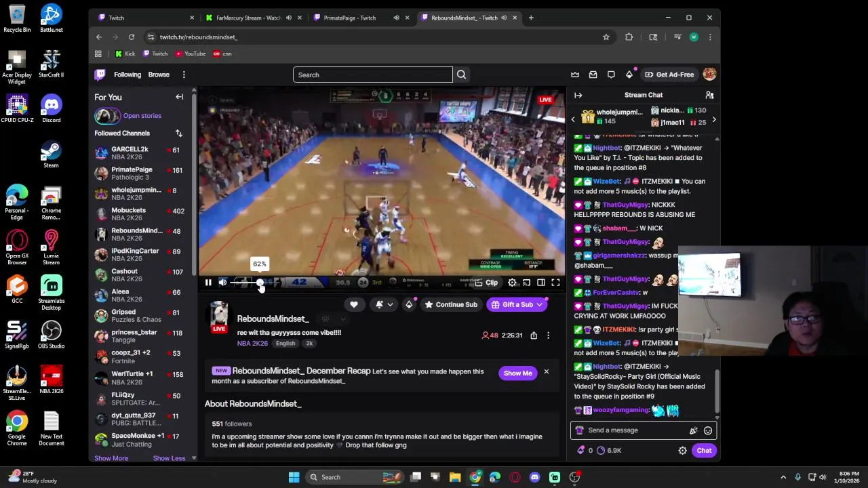868x488 pixels.
Task: Click Show Less followed channels
Action: point(169,458)
